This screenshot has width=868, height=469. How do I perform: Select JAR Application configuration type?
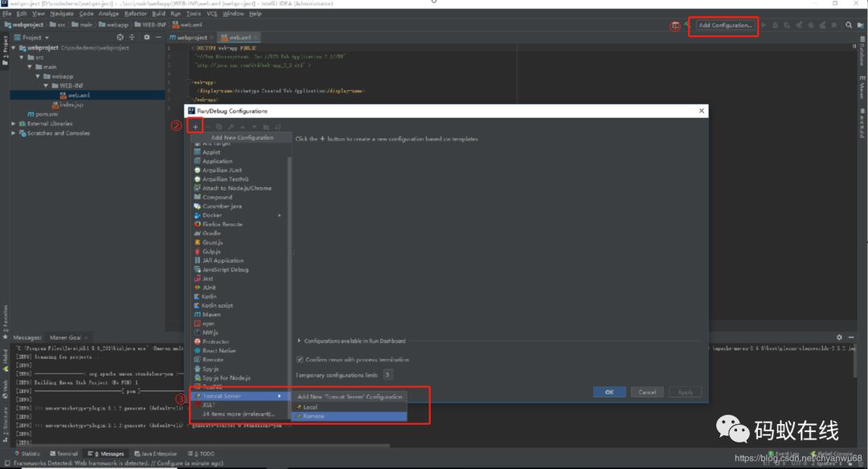pyautogui.click(x=223, y=260)
